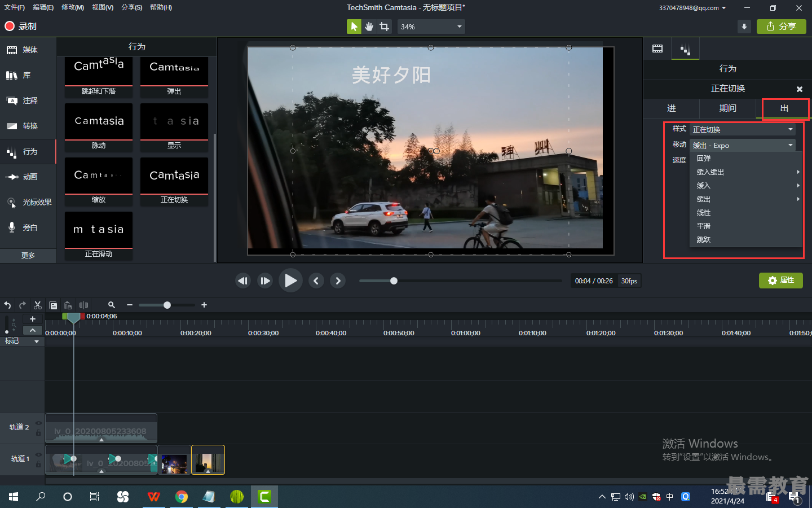The image size is (812, 508).
Task: Open the 转换 transitions panel
Action: click(28, 126)
